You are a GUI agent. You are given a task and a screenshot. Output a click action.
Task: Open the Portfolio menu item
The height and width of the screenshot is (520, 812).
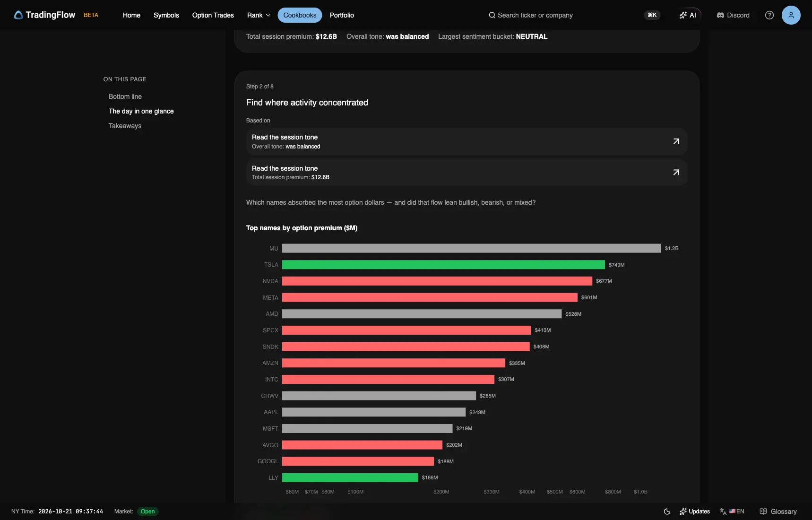click(x=342, y=15)
